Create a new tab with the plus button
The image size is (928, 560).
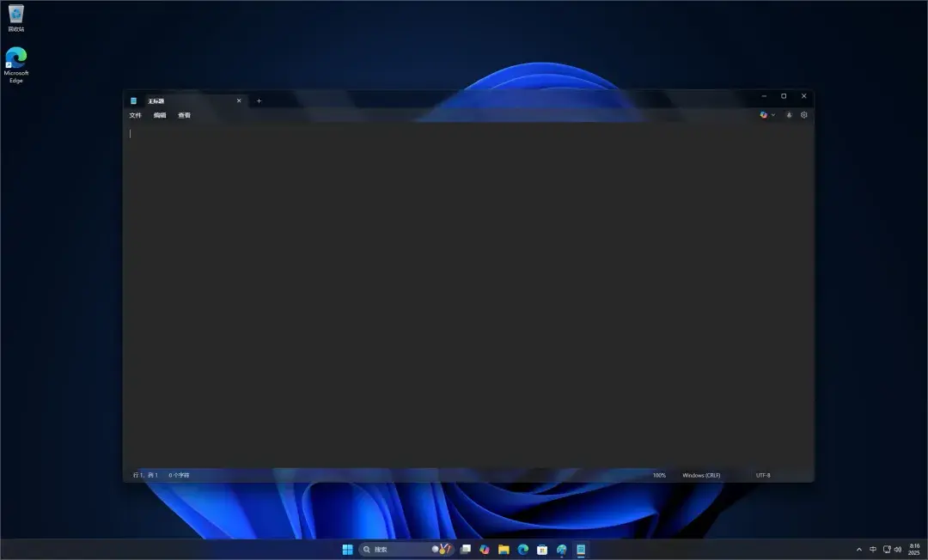point(259,100)
